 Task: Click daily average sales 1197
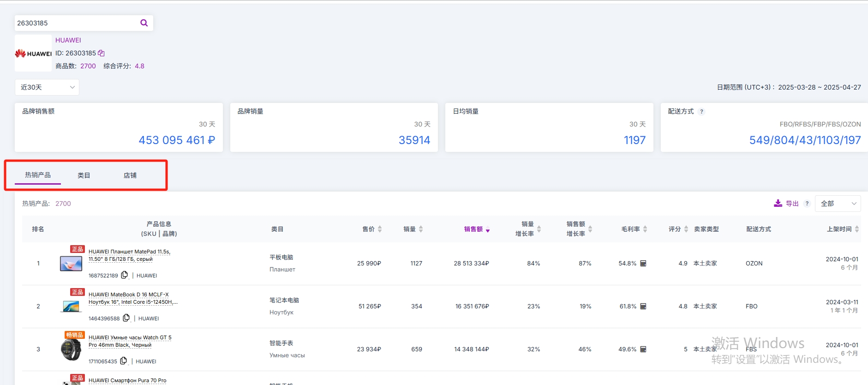[x=635, y=140]
